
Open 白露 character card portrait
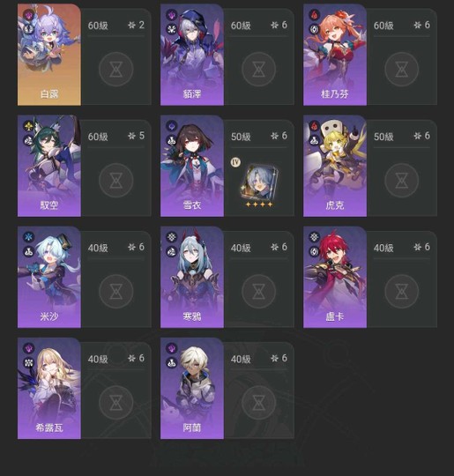(49, 55)
